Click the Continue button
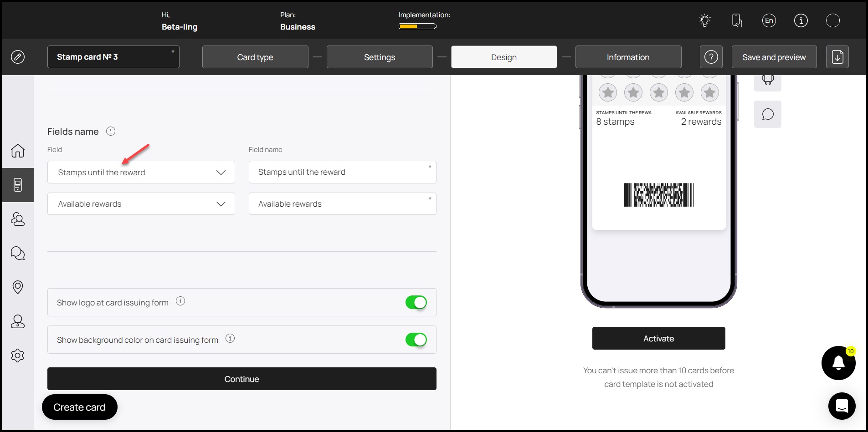 242,379
